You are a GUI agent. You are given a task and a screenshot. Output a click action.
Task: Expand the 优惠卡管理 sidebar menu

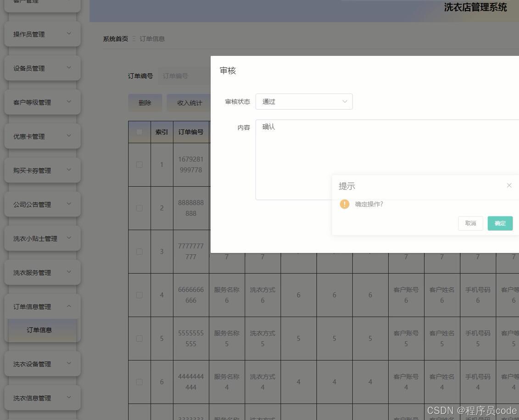42,136
